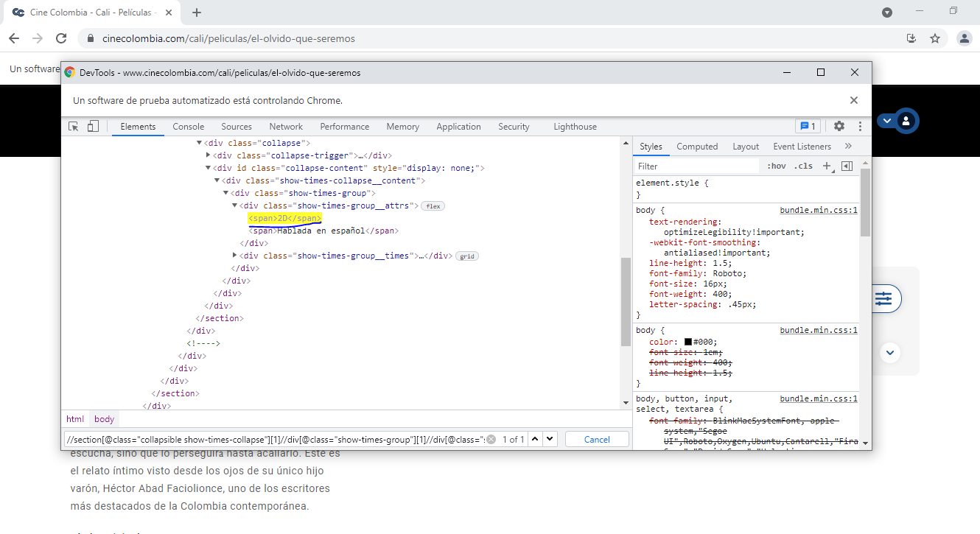The image size is (980, 534).
Task: Open the Computed tab in sidebar
Action: point(697,147)
